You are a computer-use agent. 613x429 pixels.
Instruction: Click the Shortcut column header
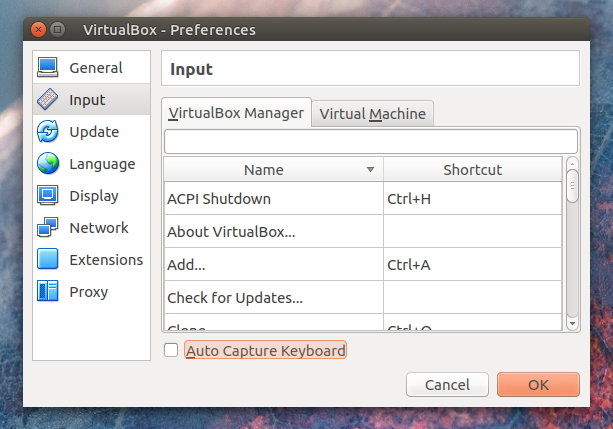click(473, 170)
